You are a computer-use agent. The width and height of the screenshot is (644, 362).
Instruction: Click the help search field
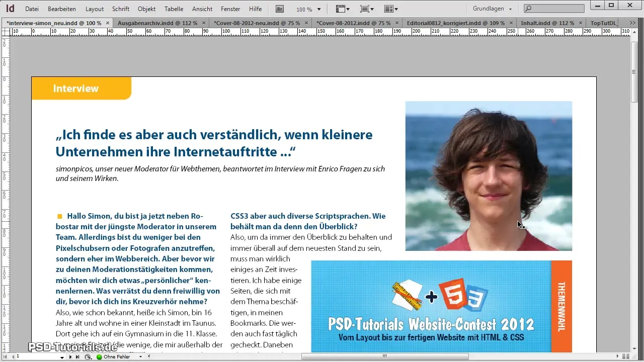click(x=554, y=9)
